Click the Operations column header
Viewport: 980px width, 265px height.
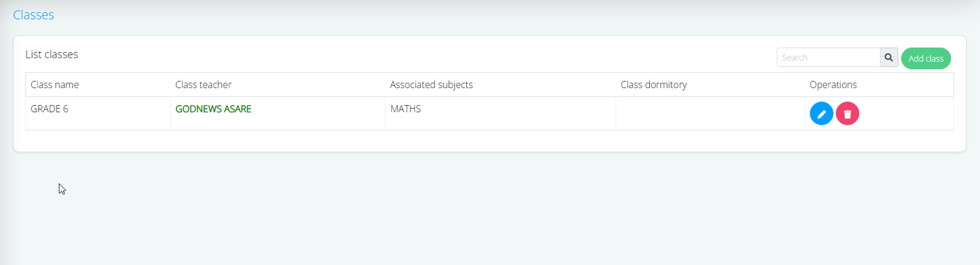click(x=833, y=84)
